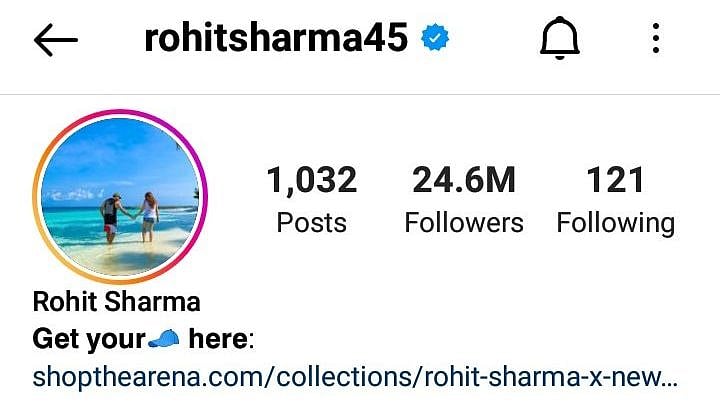The image size is (720, 405).
Task: Go back using the left arrow
Action: tap(56, 40)
